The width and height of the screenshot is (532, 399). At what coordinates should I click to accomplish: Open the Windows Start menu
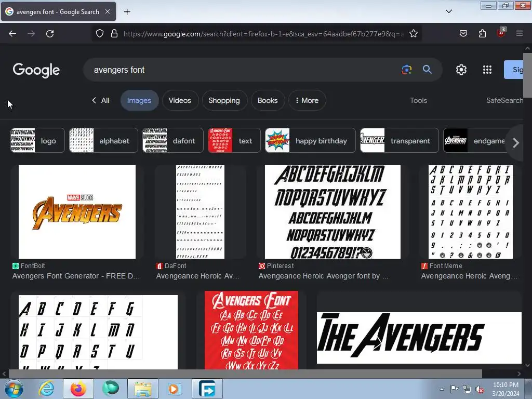tap(14, 389)
